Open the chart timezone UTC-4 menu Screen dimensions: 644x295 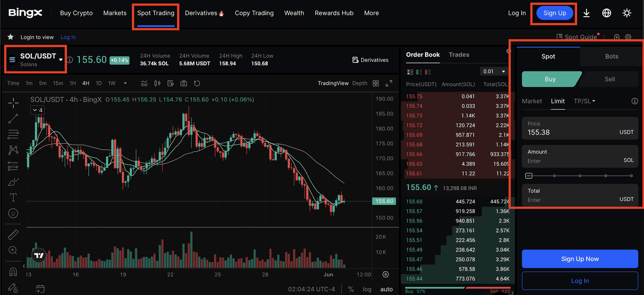pyautogui.click(x=312, y=289)
